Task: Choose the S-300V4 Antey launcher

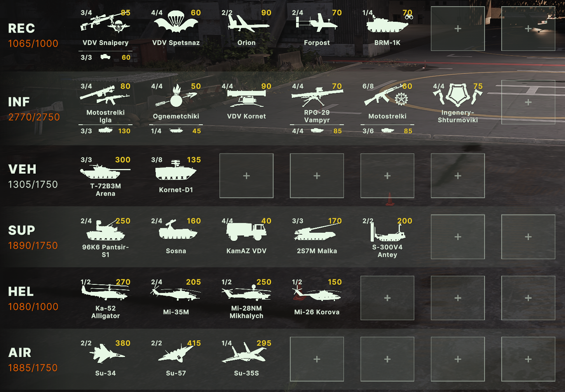Action: click(387, 237)
